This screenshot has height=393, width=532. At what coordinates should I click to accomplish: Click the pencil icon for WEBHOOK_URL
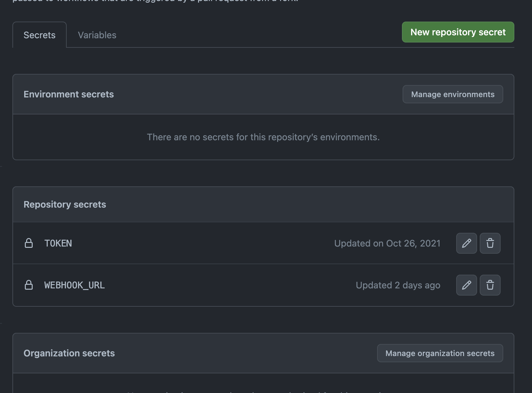[466, 285]
